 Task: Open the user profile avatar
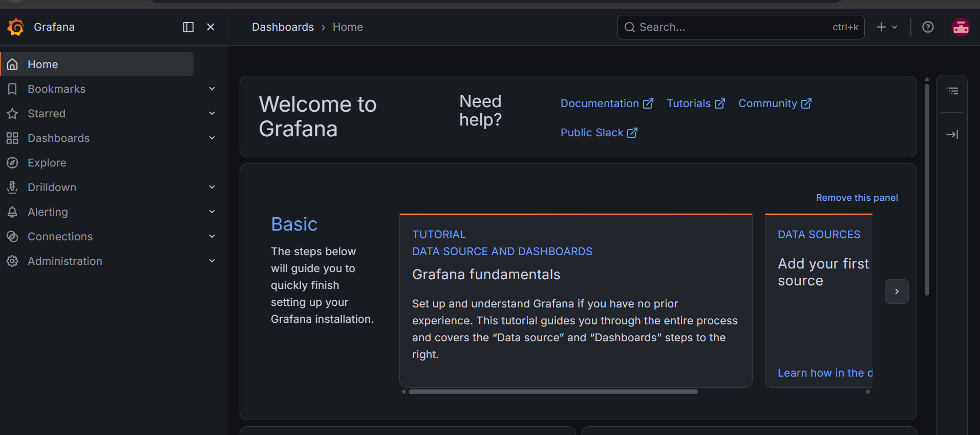pos(961,27)
